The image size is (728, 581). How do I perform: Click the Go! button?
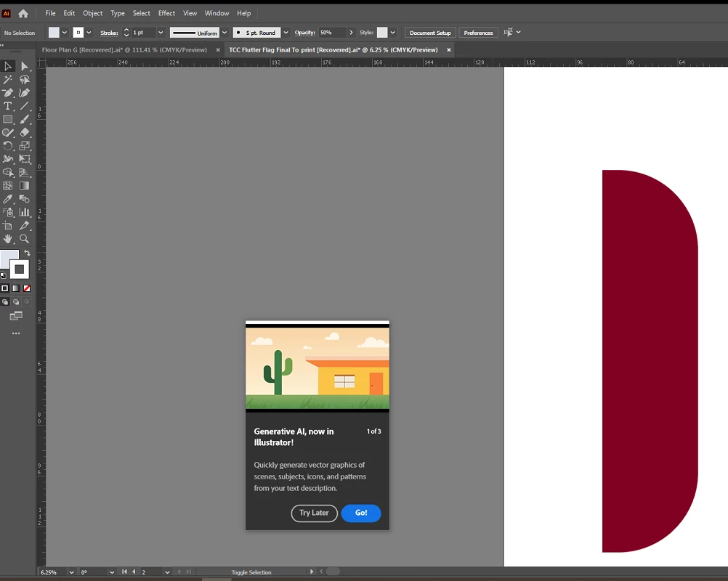click(361, 513)
